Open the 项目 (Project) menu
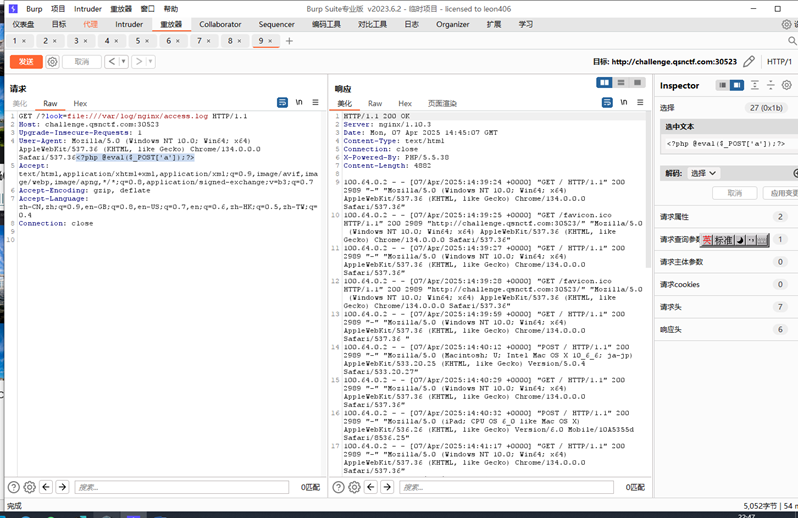Screen dimensions: 798x518 [x=58, y=9]
